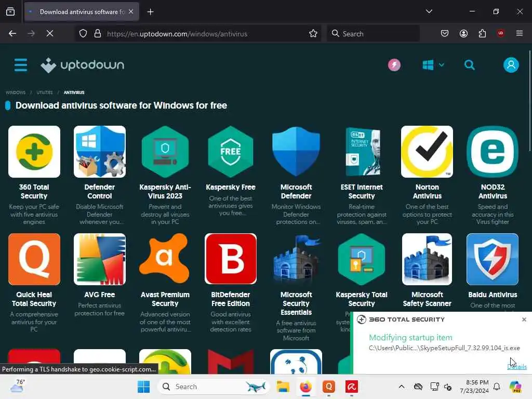
Task: Open NOD32 Antivirus icon
Action: (x=493, y=152)
